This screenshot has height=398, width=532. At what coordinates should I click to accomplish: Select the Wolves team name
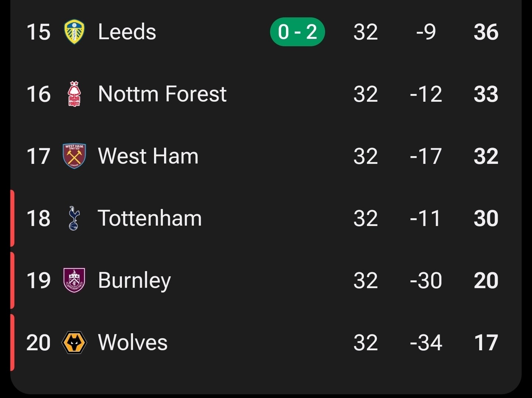(x=133, y=343)
